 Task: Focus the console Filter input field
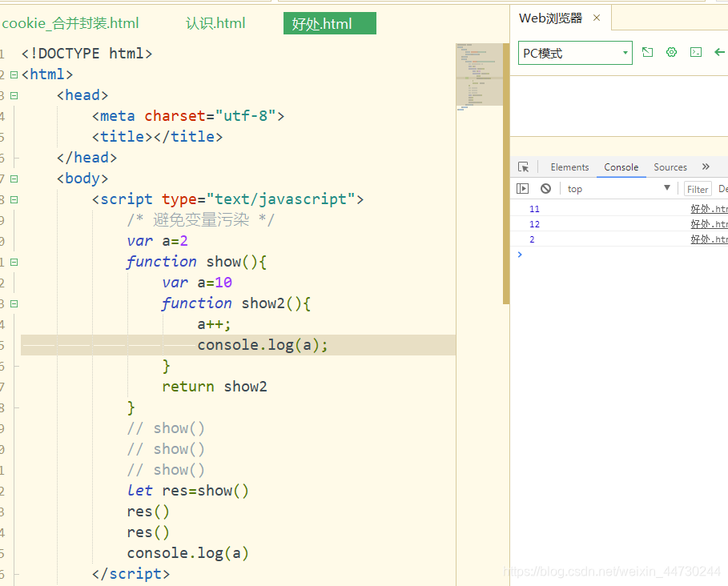click(x=698, y=189)
